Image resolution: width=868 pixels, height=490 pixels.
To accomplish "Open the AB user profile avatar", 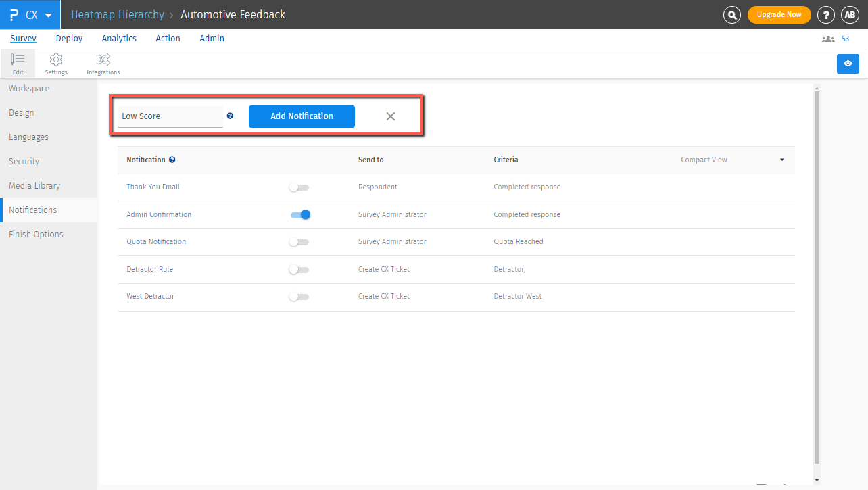I will tap(849, 15).
